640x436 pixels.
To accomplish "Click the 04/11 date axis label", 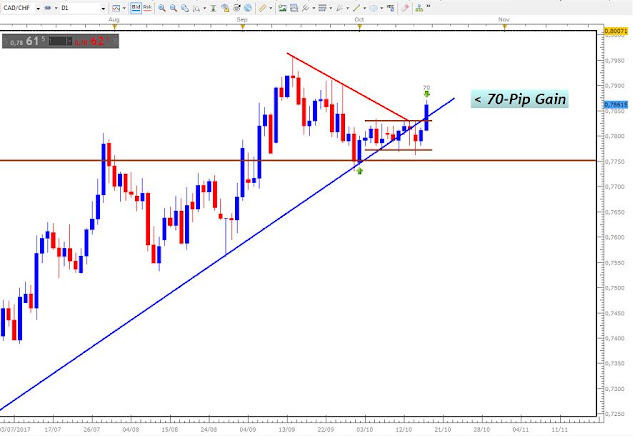I will tap(520, 429).
